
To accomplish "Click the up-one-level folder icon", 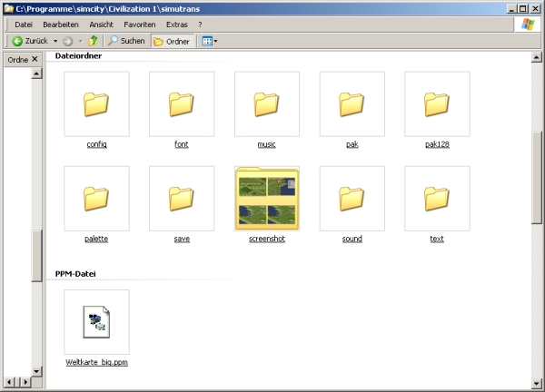I will coord(94,41).
